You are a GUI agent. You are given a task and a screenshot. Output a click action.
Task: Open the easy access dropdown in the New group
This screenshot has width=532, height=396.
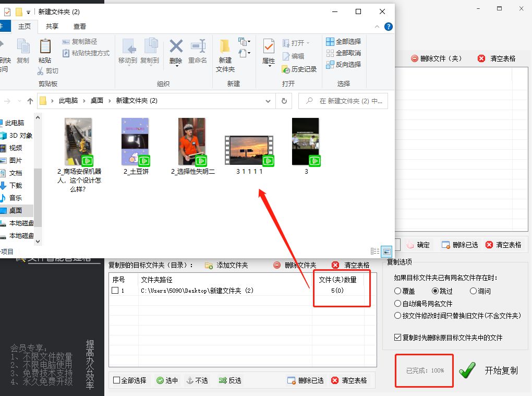click(x=244, y=53)
